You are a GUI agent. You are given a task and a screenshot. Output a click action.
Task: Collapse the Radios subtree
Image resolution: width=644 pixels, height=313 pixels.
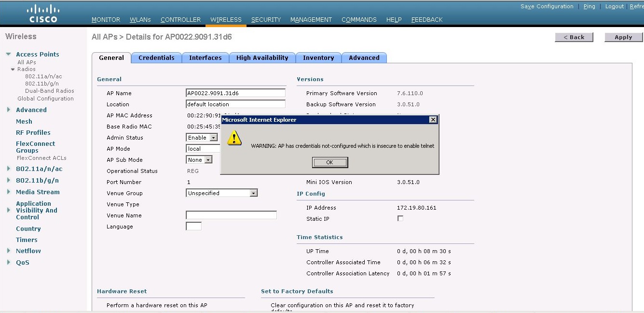click(x=13, y=70)
